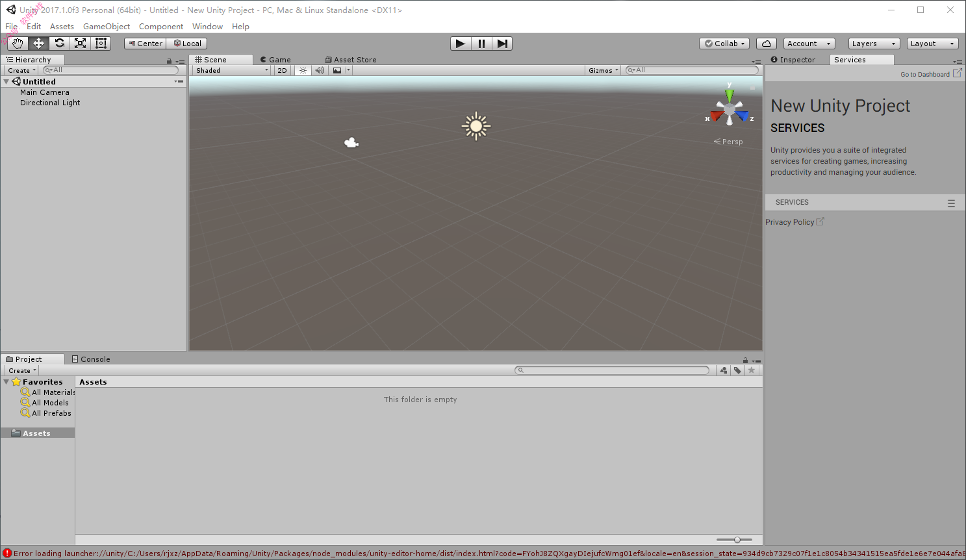Open the Services list menu icon
Image resolution: width=966 pixels, height=560 pixels.
pos(951,203)
